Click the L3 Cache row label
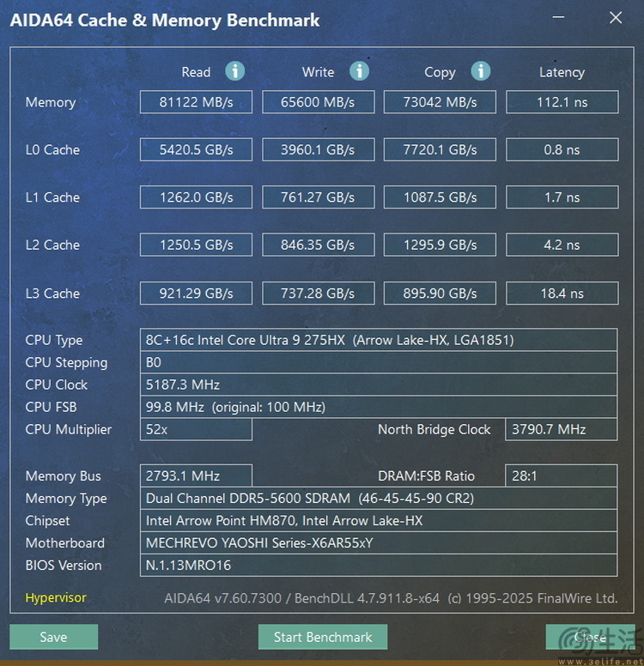This screenshot has width=644, height=666. (52, 293)
